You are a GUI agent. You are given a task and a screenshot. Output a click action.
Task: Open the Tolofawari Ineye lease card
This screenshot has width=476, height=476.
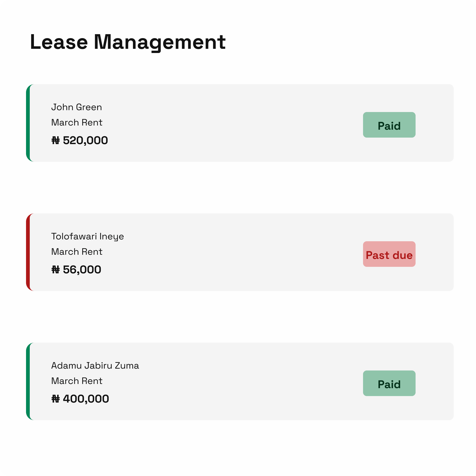222,252
